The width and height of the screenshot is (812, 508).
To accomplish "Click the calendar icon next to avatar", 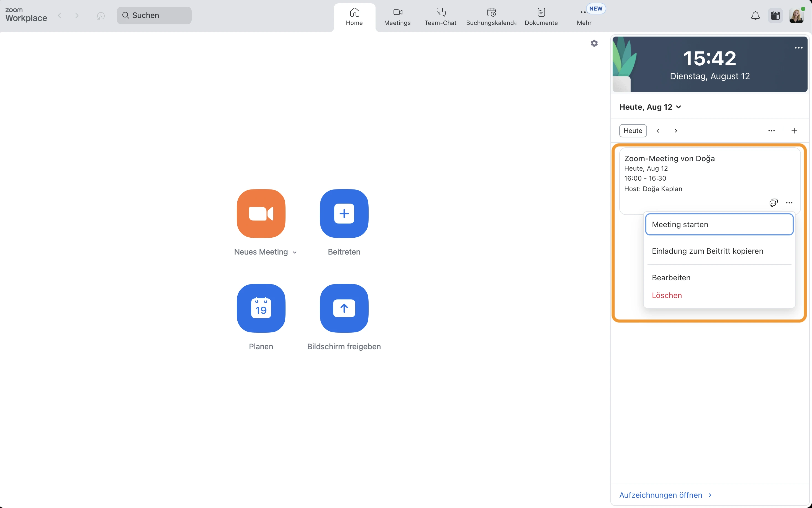I will (x=775, y=16).
